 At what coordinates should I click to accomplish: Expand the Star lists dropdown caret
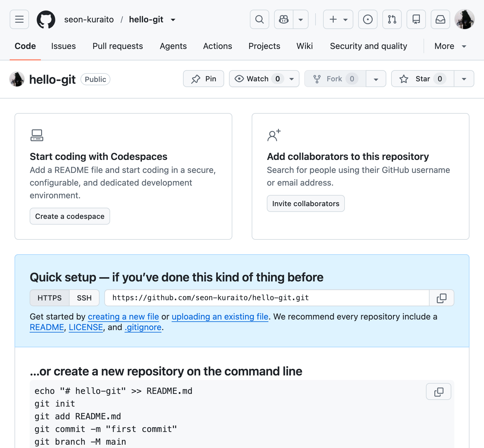pyautogui.click(x=464, y=79)
